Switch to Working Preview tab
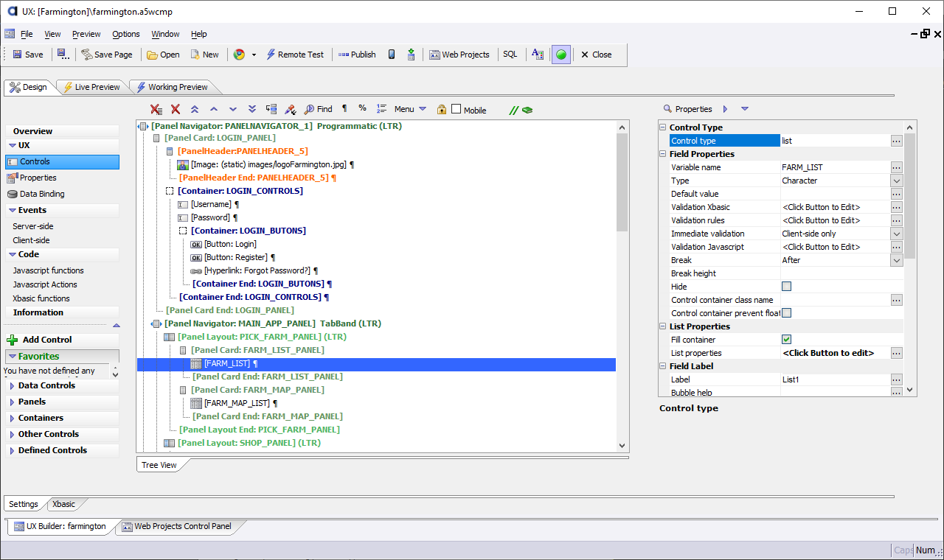Viewport: 944px width, 560px height. (x=172, y=87)
